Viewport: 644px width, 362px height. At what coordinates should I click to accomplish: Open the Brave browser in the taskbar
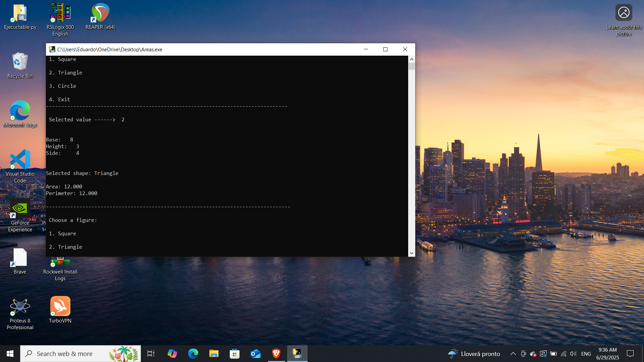click(x=276, y=354)
